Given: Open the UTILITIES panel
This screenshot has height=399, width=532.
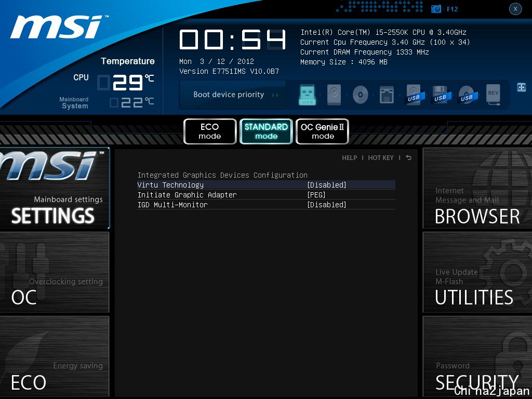Looking at the screenshot, I should (477, 272).
